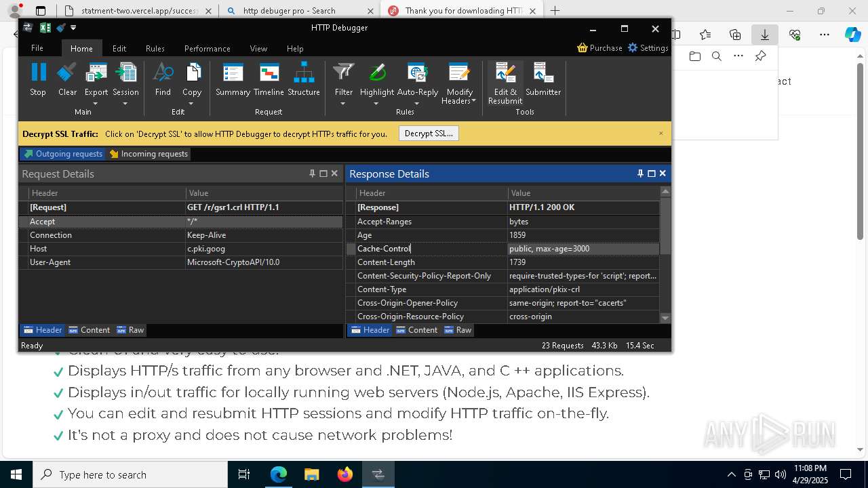Open the Find tool
This screenshot has height=488, width=868.
tap(163, 79)
